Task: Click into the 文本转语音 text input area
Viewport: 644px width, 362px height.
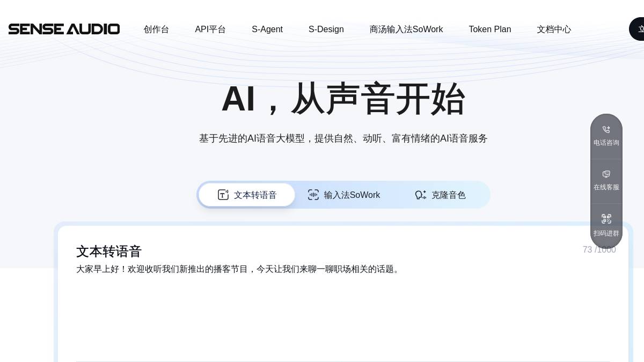Action: pos(343,311)
